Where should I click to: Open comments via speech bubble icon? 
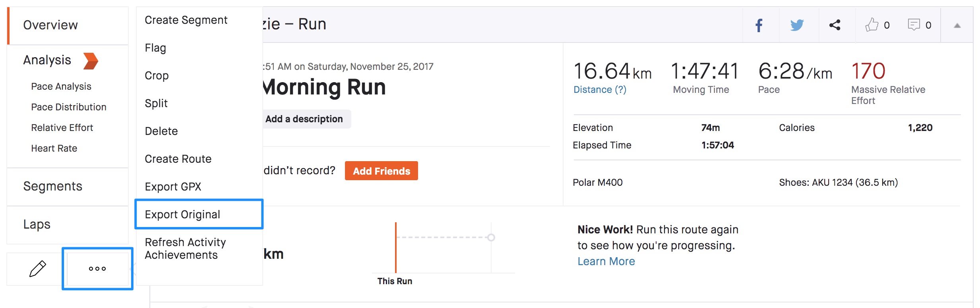click(914, 25)
